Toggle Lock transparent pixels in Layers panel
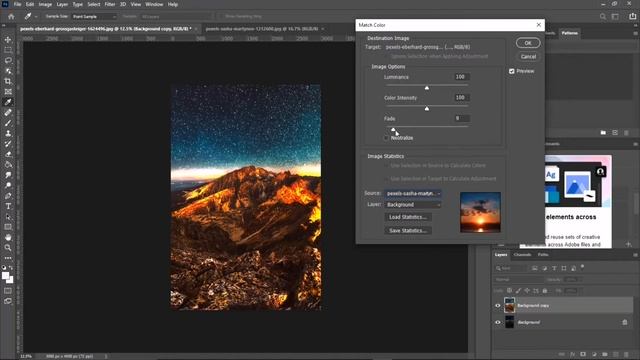 (509, 291)
